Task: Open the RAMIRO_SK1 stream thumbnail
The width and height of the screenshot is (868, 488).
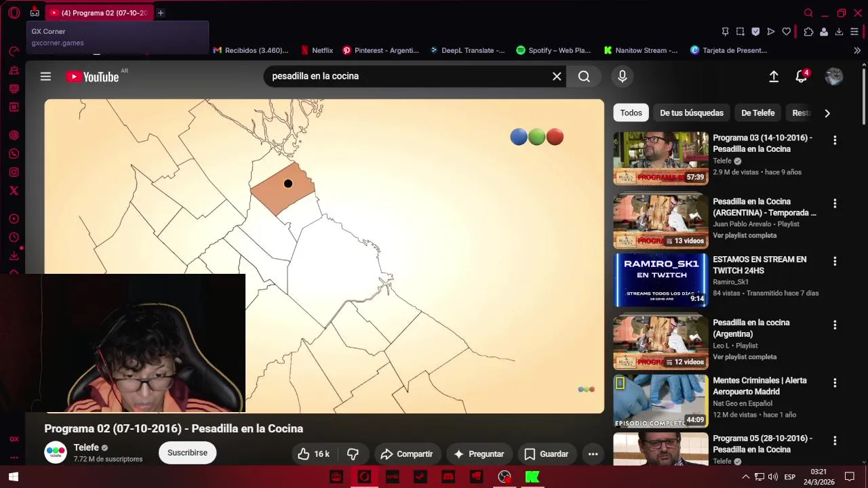Action: pos(660,280)
